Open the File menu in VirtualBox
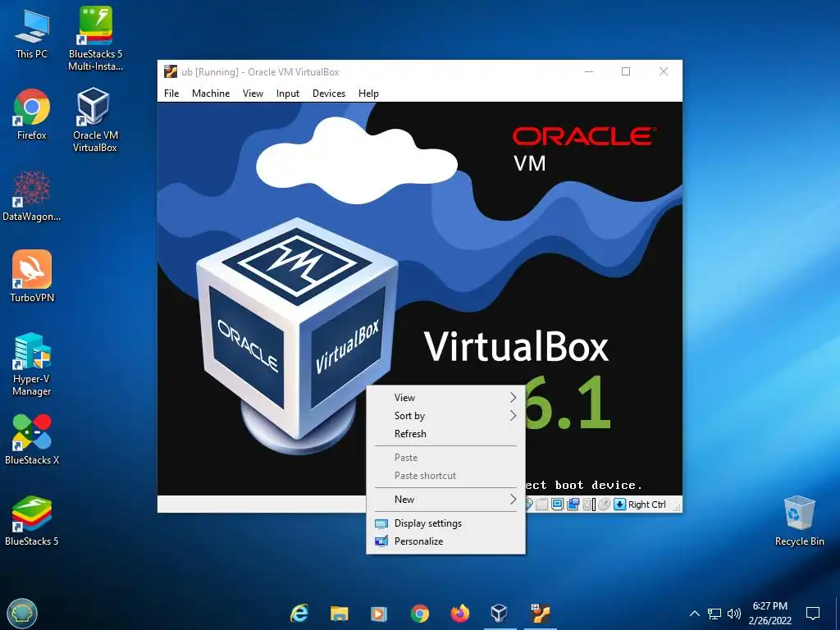The image size is (840, 630). click(x=171, y=94)
